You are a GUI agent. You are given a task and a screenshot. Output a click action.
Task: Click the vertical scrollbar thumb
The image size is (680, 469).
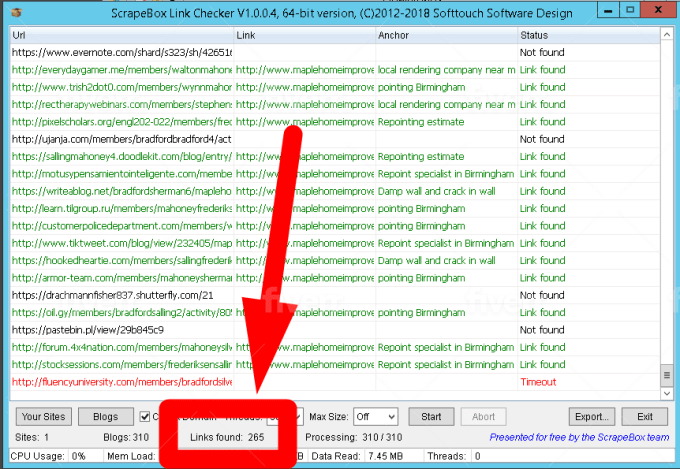click(x=667, y=375)
